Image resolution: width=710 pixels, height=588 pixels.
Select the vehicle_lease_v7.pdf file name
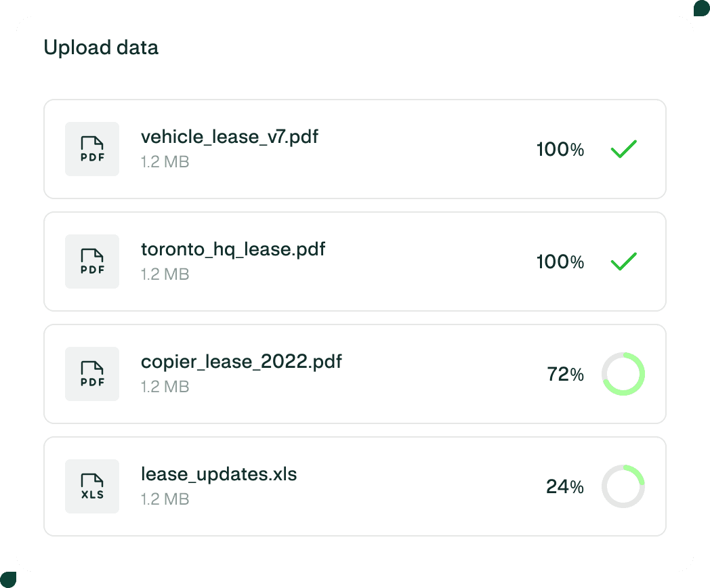coord(230,137)
